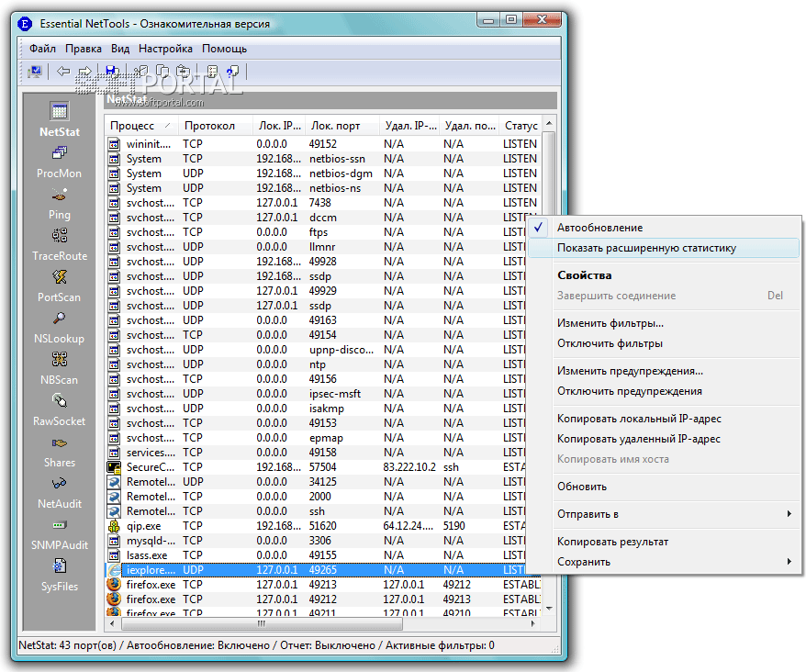Click the vertical scrollbar down arrow
Viewport: 806px width, 672px height.
549,609
